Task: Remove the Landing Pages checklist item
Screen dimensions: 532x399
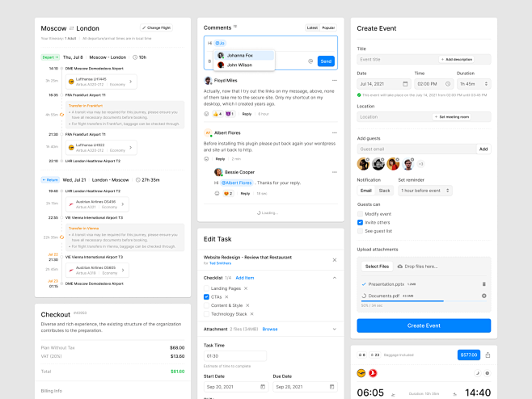Action: (246, 288)
